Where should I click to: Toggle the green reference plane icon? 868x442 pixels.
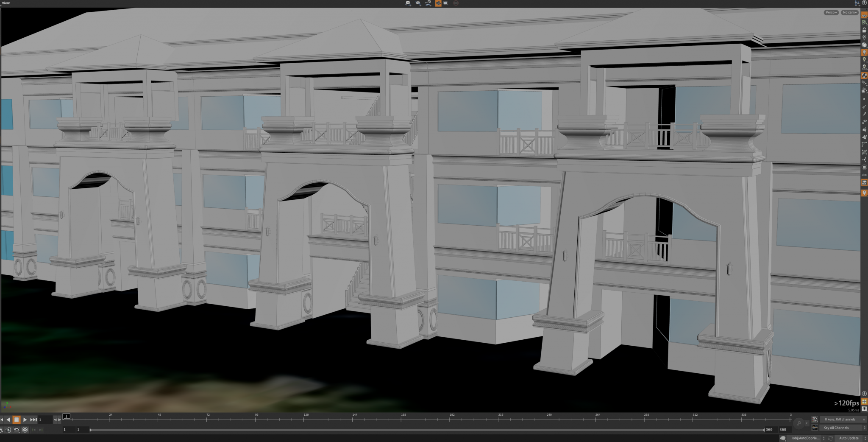(x=864, y=22)
